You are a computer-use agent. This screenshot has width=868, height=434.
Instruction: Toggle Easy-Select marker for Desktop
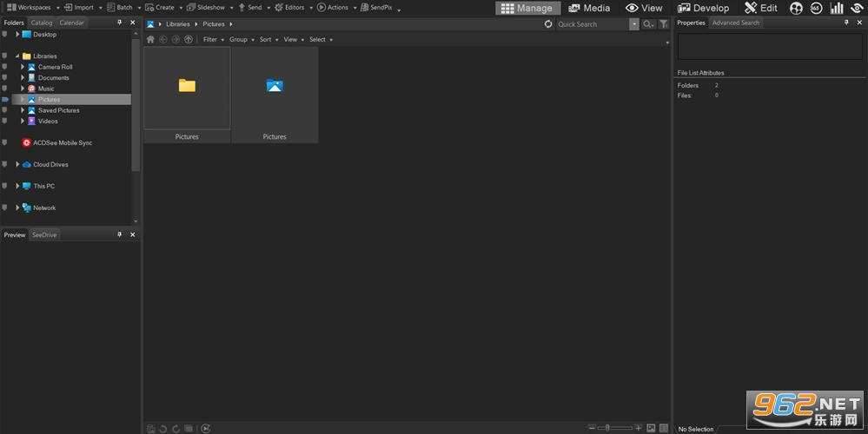tap(5, 34)
